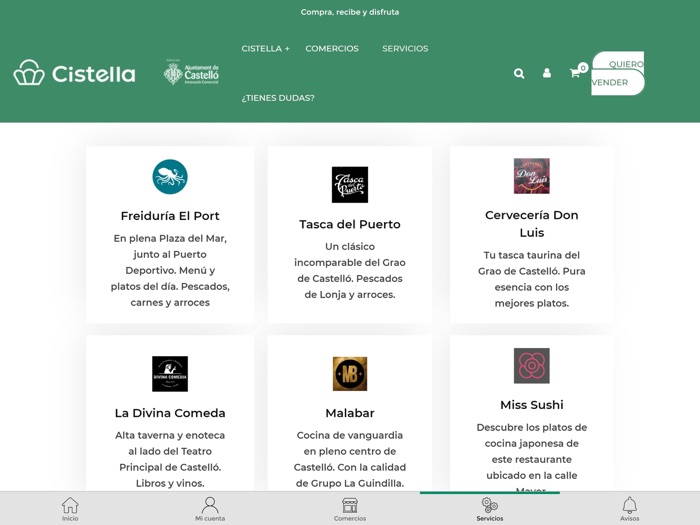Click the Malabar MB logo
This screenshot has width=700, height=525.
pyautogui.click(x=350, y=374)
